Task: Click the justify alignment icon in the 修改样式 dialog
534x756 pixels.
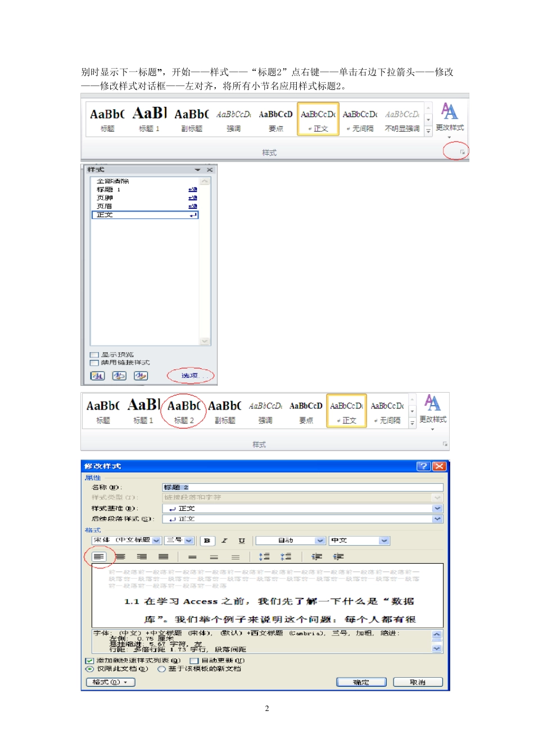Action: (163, 557)
